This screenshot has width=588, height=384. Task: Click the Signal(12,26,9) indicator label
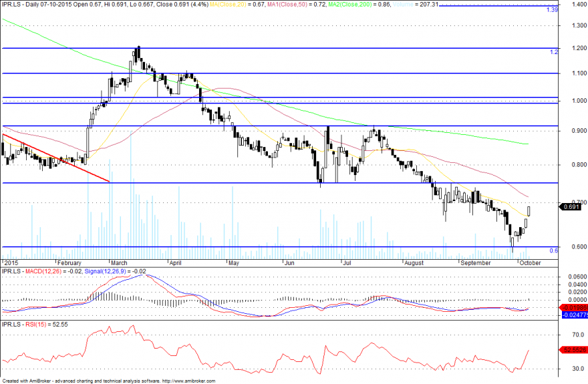pos(106,271)
